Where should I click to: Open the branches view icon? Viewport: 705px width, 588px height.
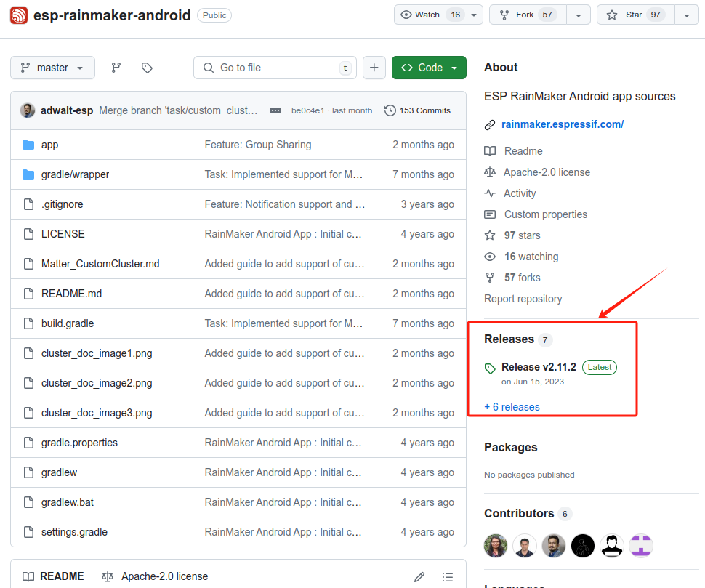116,68
